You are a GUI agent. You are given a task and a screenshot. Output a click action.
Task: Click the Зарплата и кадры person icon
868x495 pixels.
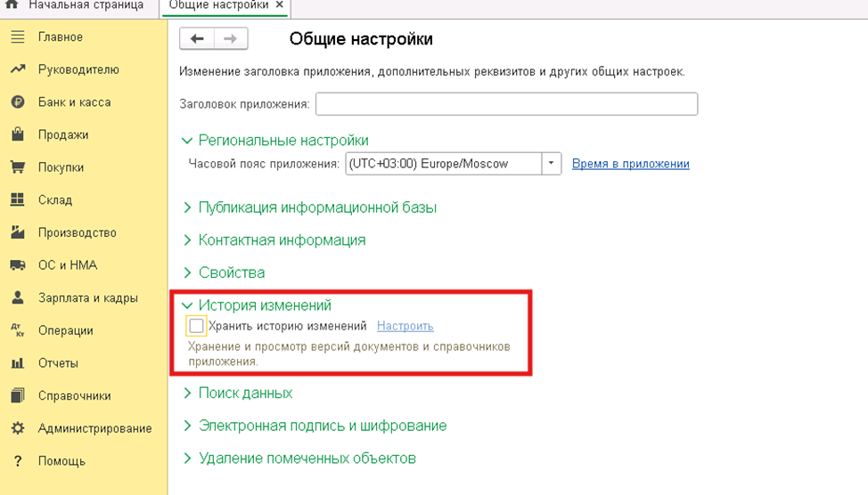coord(18,297)
